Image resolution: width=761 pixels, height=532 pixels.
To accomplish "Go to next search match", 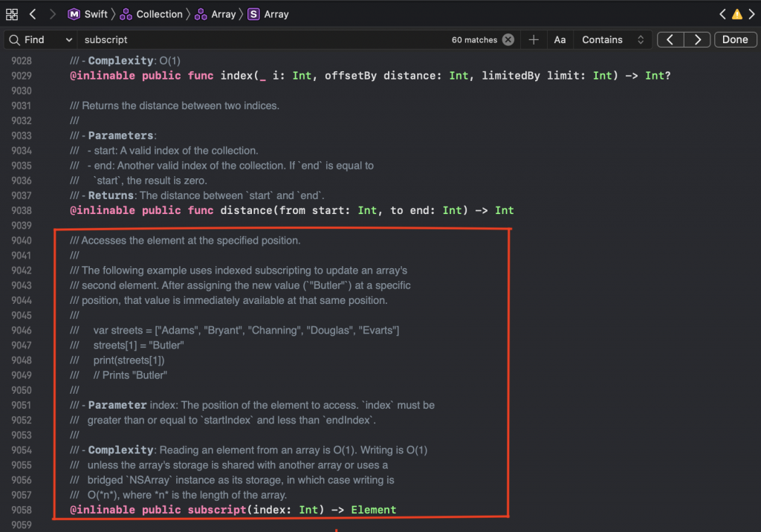I will tap(697, 40).
